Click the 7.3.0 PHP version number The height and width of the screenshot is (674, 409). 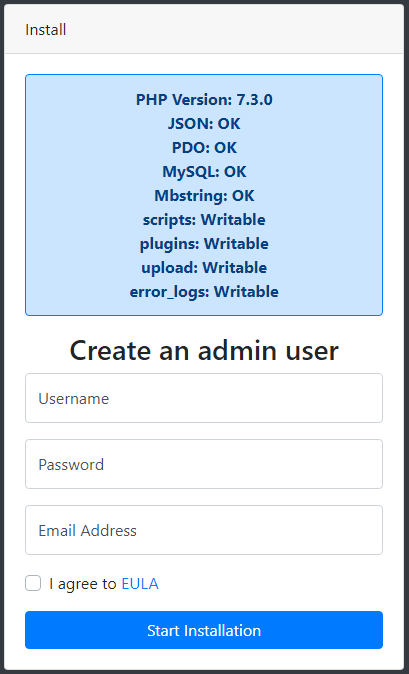tap(254, 100)
